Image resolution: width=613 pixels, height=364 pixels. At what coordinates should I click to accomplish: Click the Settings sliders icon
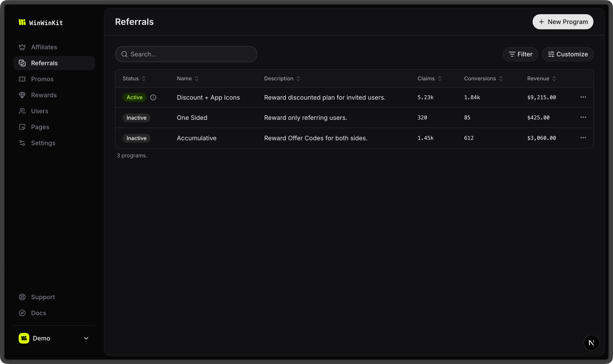(x=22, y=143)
